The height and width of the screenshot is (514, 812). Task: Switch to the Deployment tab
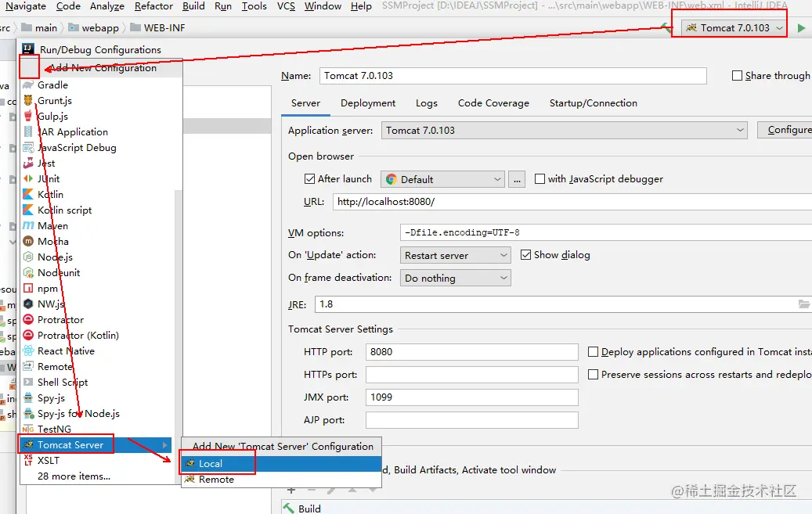point(368,103)
